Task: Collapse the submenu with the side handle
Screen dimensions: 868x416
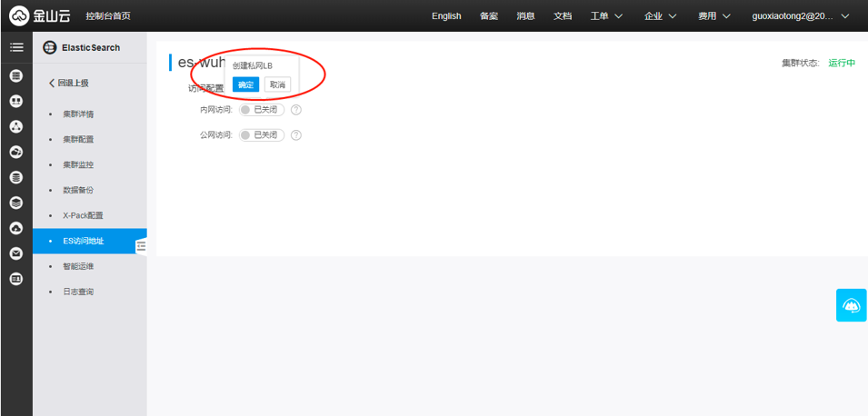Action: coord(142,246)
